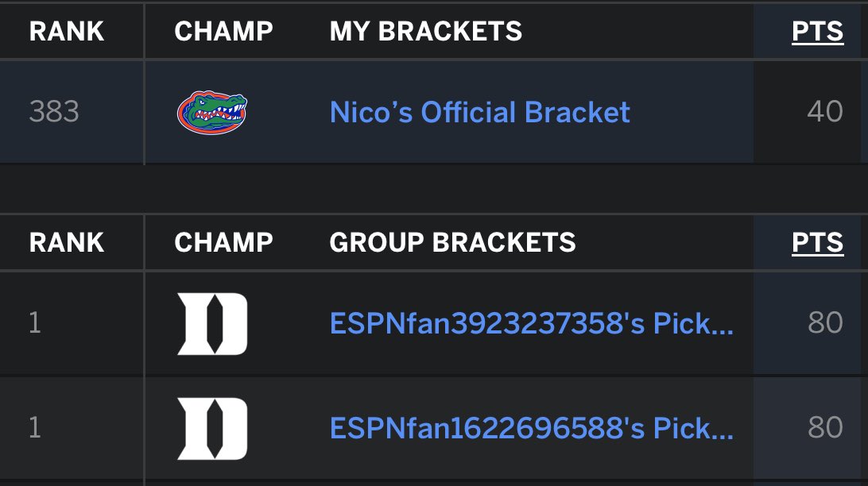Click Duke logo beside ESPNfan3923237358's bracket
Viewport: 868px width, 486px height.
211,323
